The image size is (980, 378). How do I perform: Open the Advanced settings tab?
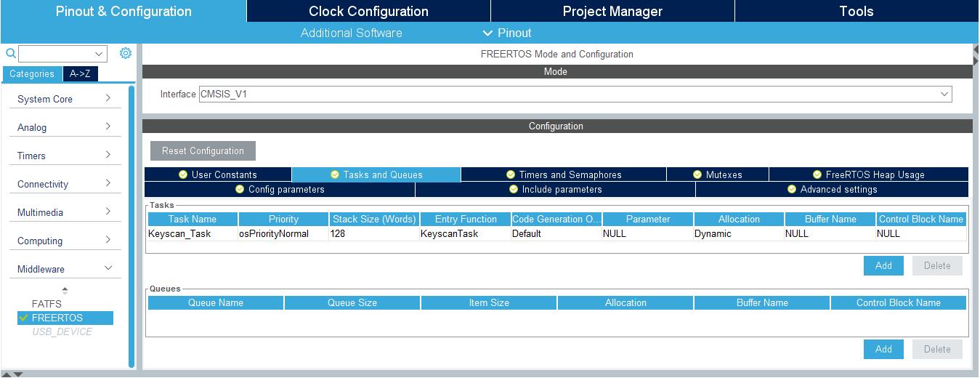point(833,189)
